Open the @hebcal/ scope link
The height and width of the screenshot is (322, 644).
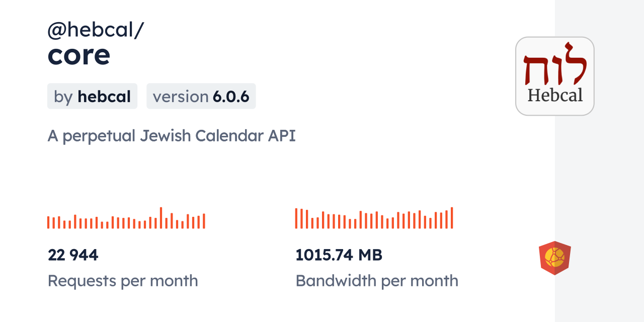(96, 30)
